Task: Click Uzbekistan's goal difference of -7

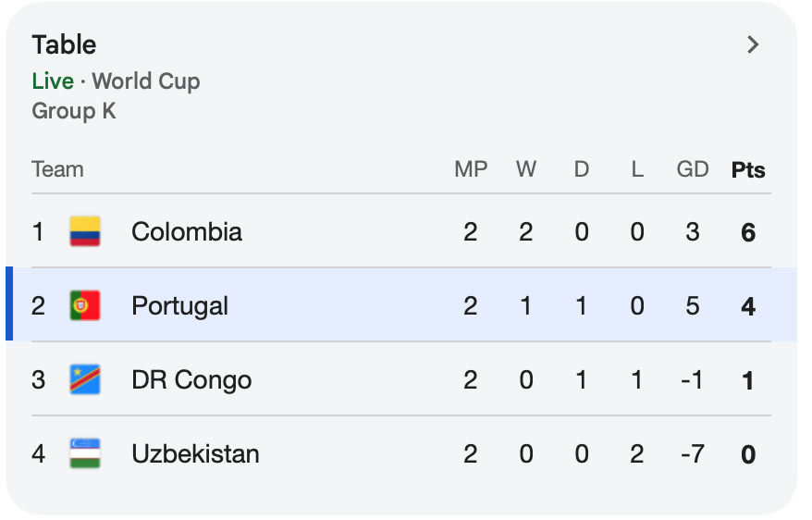Action: (693, 454)
